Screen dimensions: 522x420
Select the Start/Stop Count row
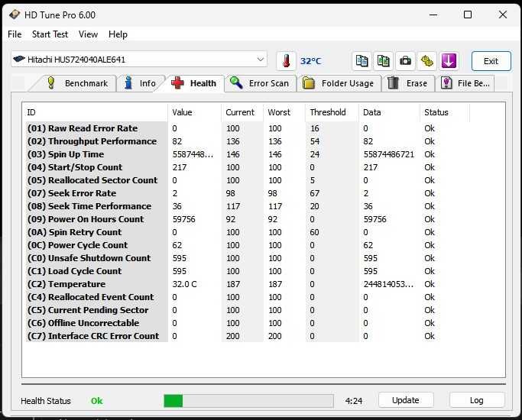(248, 167)
